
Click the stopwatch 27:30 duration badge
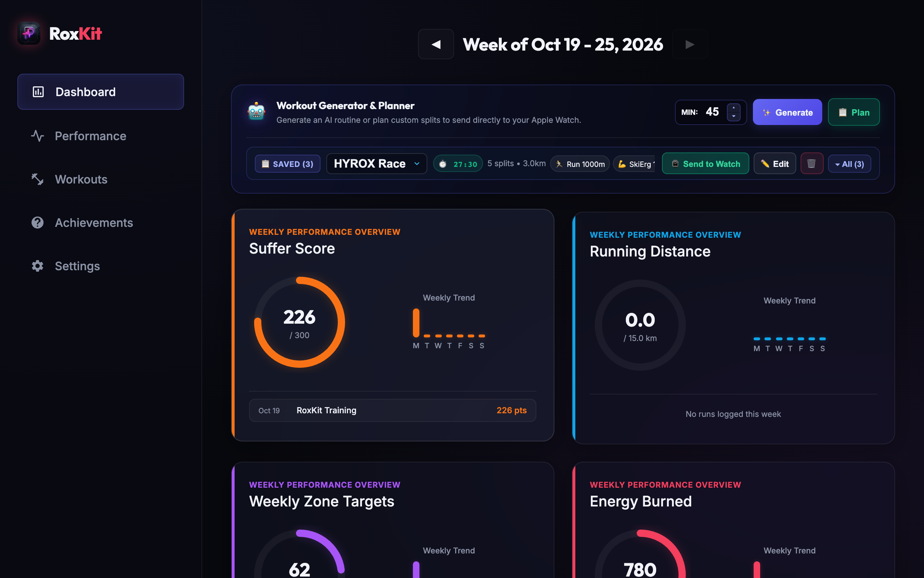coord(458,164)
